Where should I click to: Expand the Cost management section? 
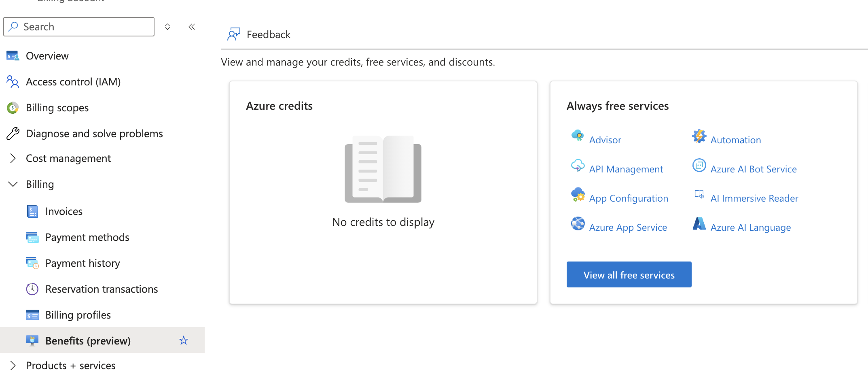(x=13, y=158)
